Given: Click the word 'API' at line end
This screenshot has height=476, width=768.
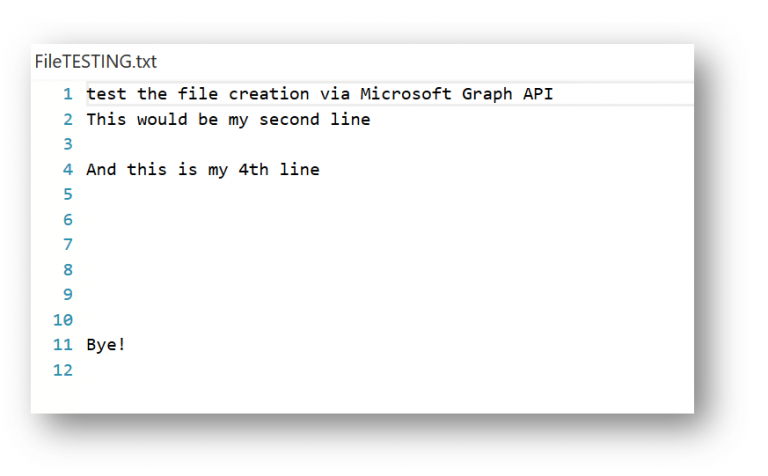Looking at the screenshot, I should (538, 94).
